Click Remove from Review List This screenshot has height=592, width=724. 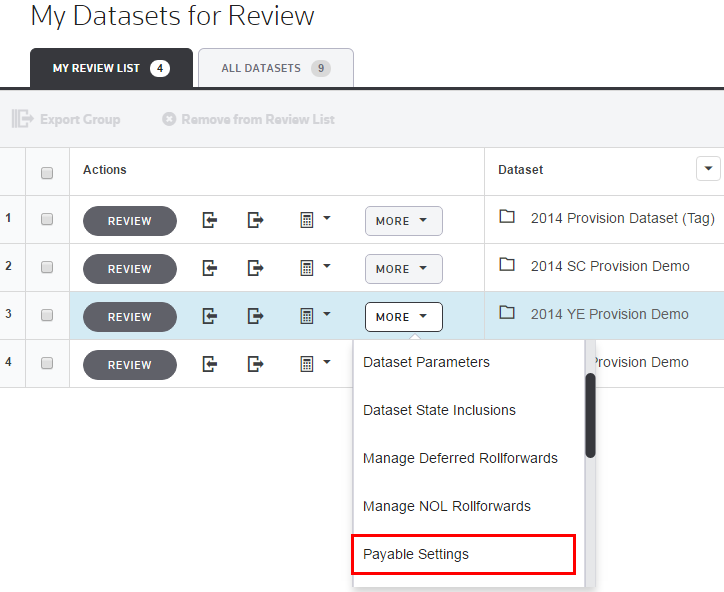pos(249,119)
